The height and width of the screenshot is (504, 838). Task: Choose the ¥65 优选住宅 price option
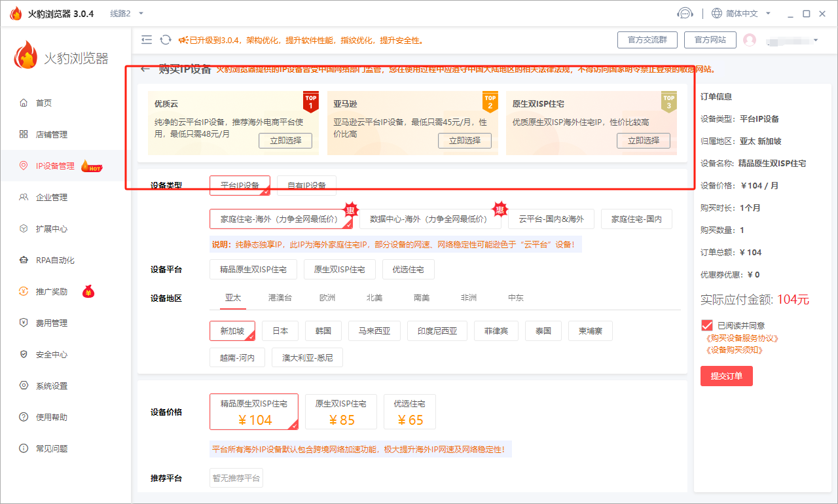(409, 412)
